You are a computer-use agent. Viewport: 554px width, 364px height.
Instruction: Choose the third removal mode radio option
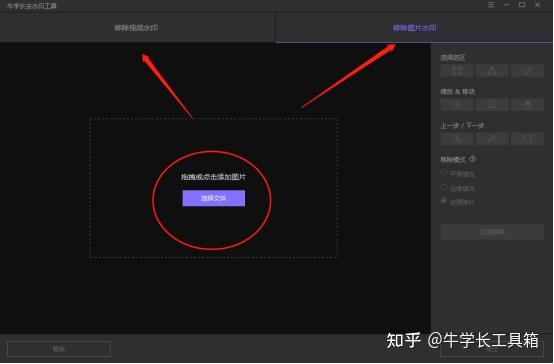tap(444, 201)
